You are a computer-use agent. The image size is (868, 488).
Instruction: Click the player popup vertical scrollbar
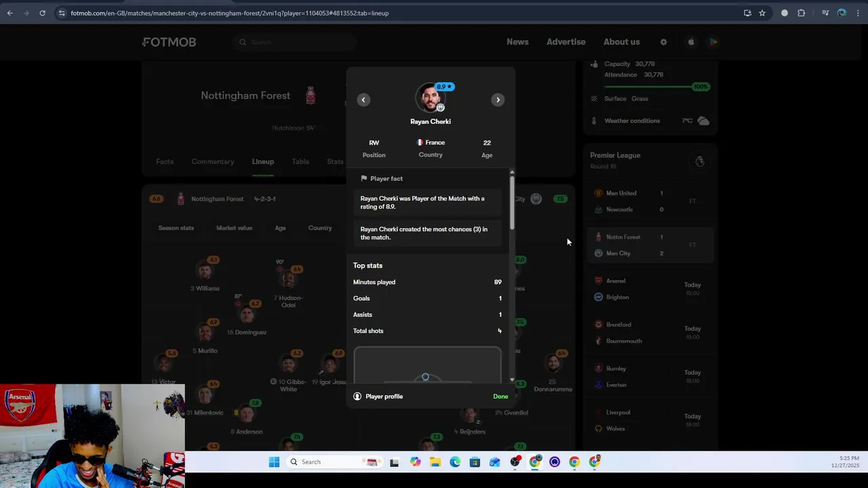click(512, 203)
